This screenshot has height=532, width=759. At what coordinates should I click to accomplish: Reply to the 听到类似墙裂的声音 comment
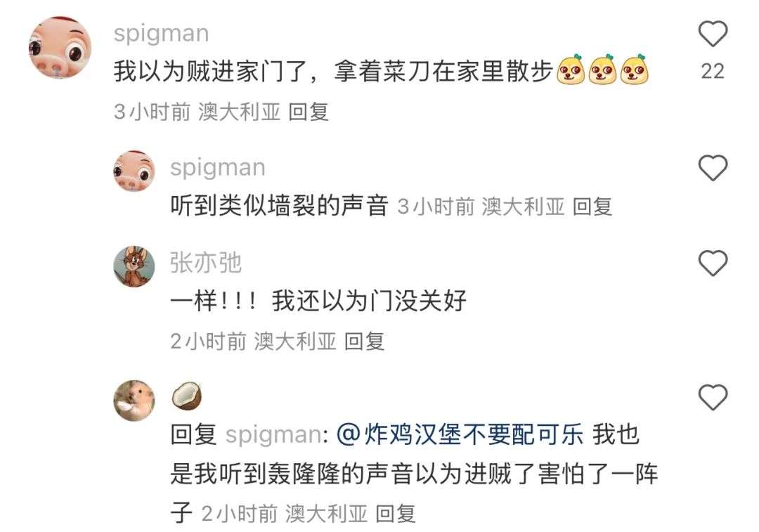coord(592,207)
